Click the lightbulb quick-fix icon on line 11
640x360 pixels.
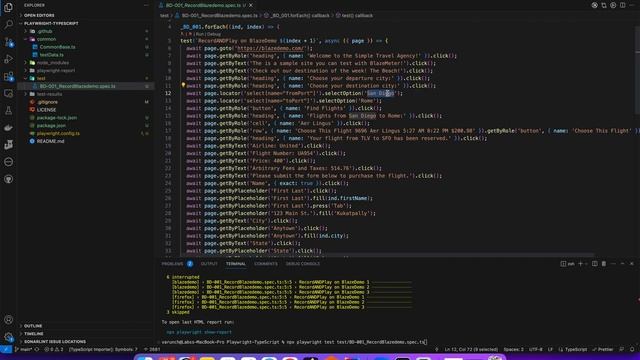pos(183,85)
